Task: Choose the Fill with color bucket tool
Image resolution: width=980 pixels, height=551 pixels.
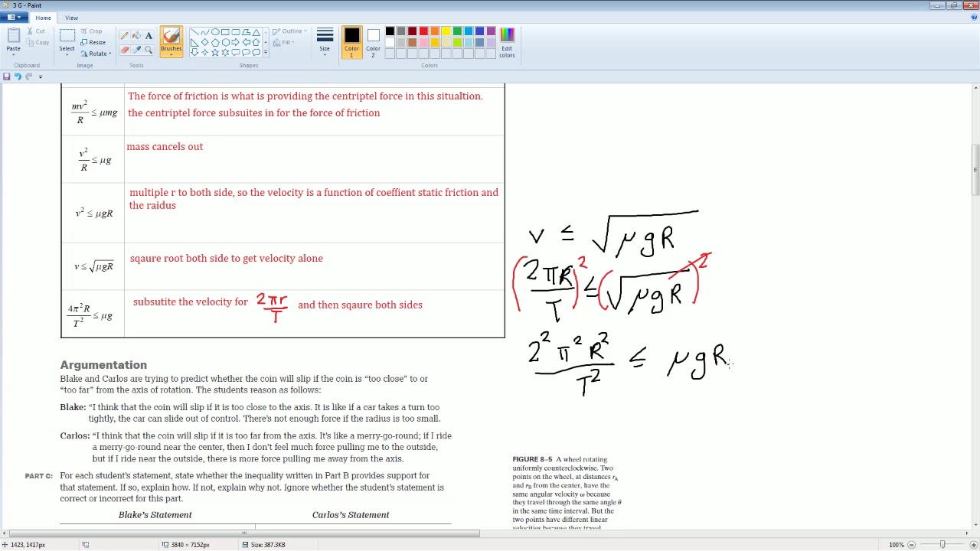Action: pyautogui.click(x=136, y=36)
